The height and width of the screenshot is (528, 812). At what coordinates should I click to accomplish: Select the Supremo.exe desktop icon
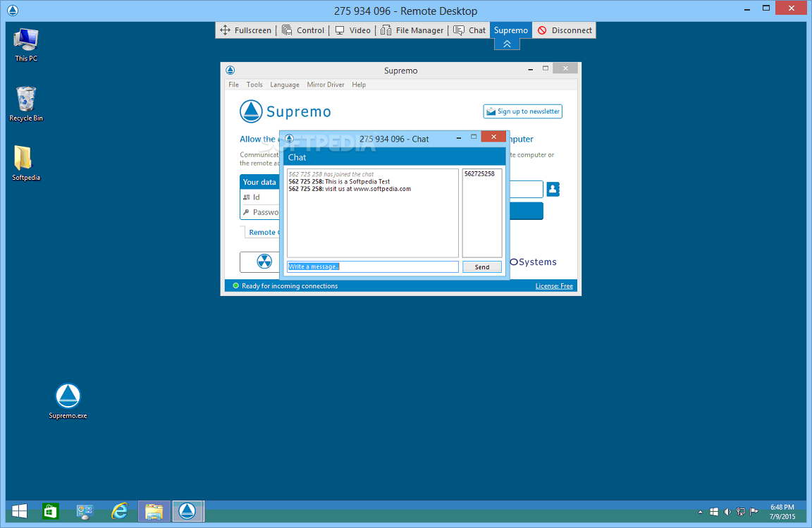pos(68,402)
